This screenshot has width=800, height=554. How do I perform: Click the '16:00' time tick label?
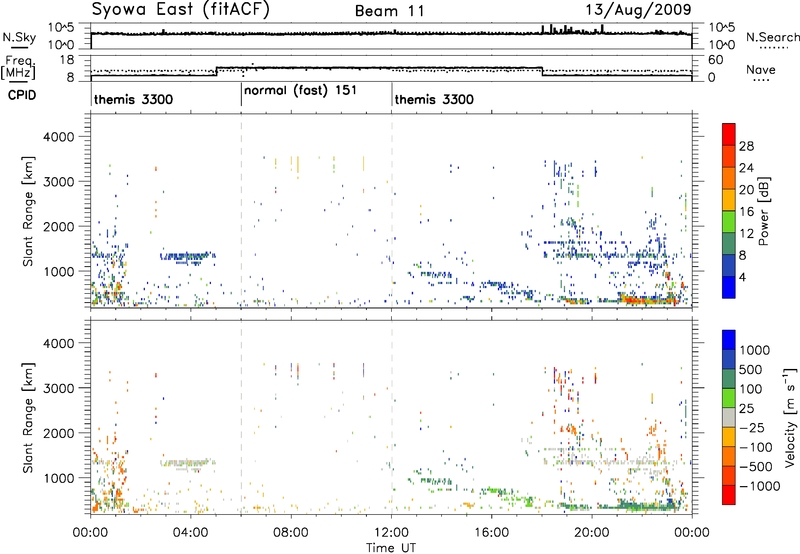pos(491,533)
